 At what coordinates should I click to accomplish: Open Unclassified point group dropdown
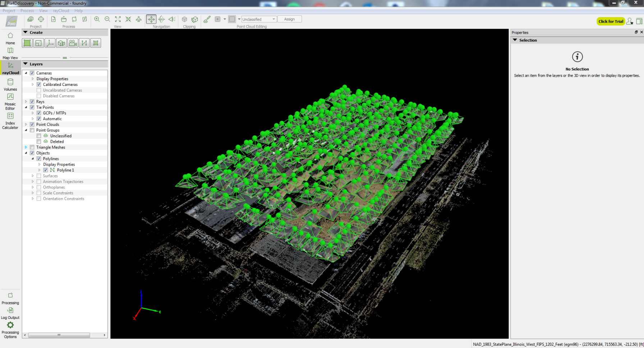(x=259, y=19)
